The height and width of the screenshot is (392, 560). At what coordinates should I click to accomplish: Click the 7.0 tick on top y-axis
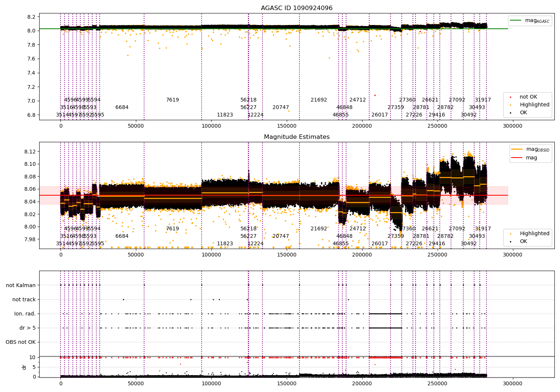point(31,101)
